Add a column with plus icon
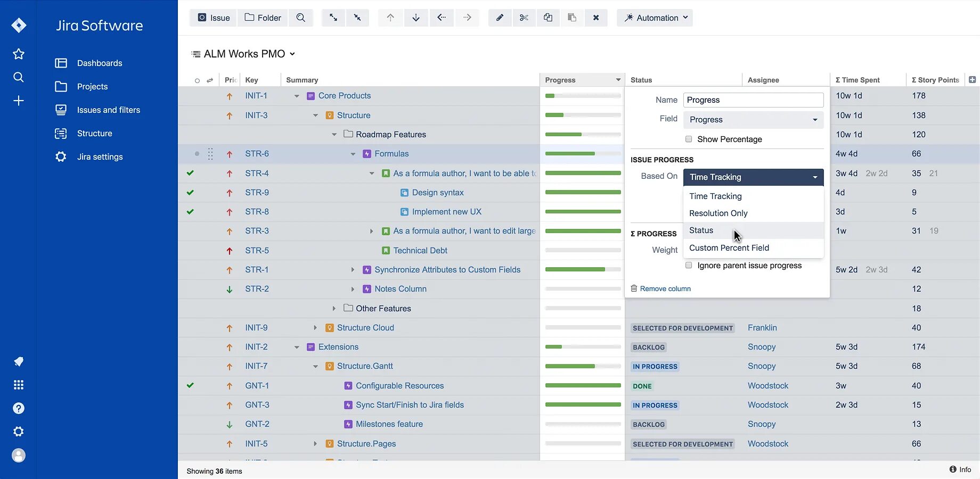Screen dimensions: 980x479 click(973, 80)
